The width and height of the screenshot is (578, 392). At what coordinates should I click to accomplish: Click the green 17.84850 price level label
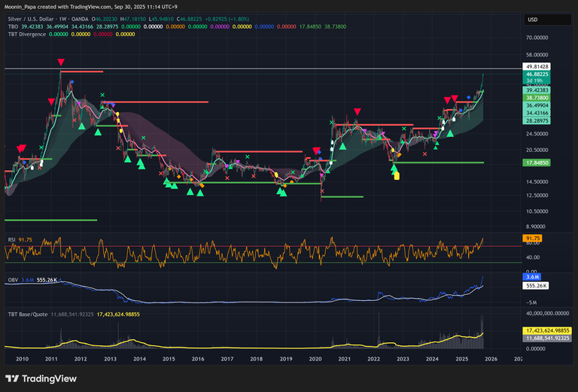click(536, 162)
